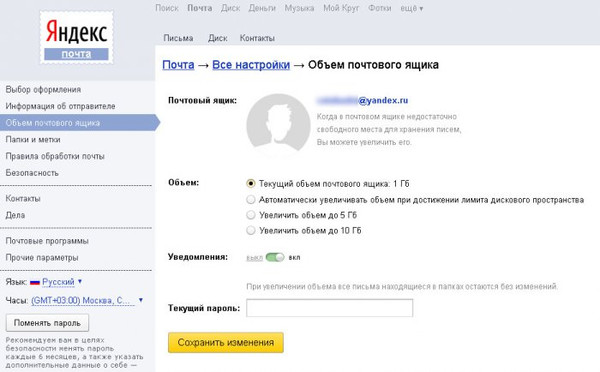Select current mailbox size 1 Гб radio
This screenshot has height=372, width=600.
[x=251, y=184]
